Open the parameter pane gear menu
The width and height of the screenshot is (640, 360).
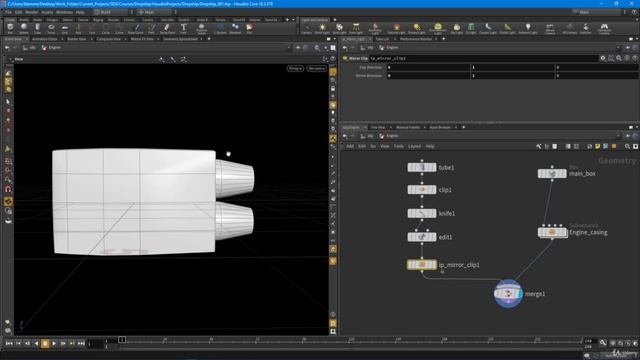coord(603,58)
